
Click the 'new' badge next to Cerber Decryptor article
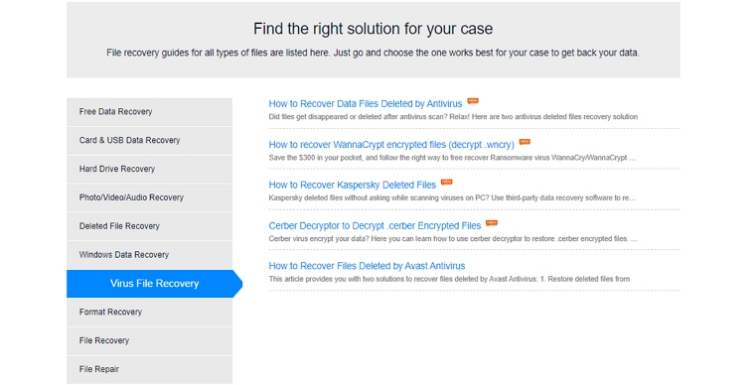(492, 222)
